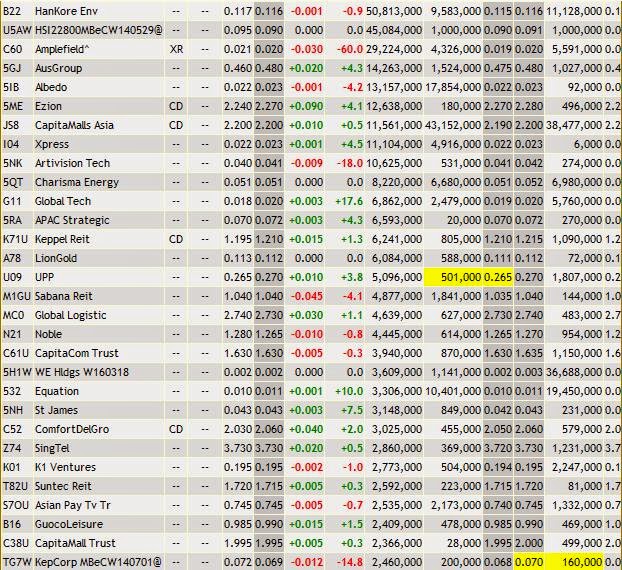Select the Noble stock name

[48, 334]
